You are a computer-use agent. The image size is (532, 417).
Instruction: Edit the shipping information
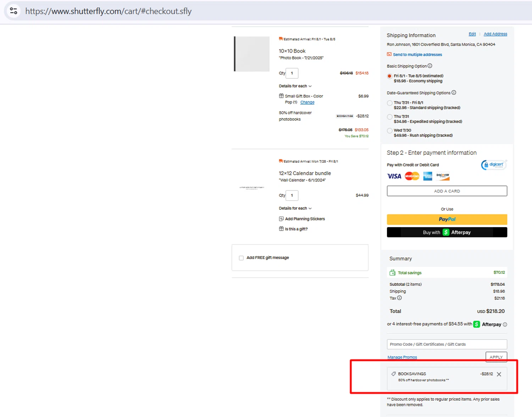(x=472, y=34)
